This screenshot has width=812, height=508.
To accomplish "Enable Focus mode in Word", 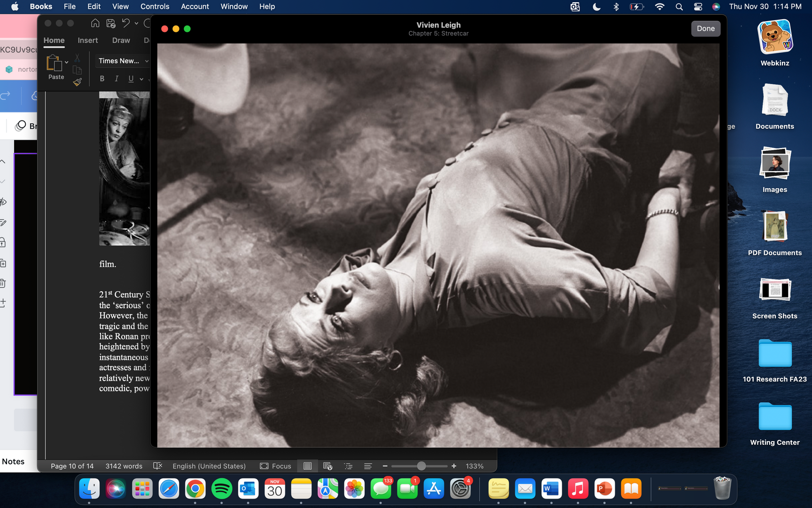I will click(x=276, y=466).
